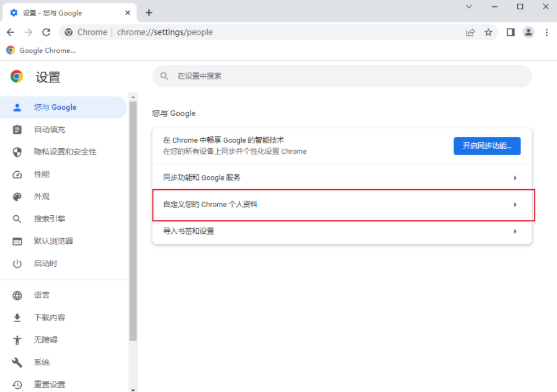
Task: Open the profile avatar button
Action: pos(528,32)
